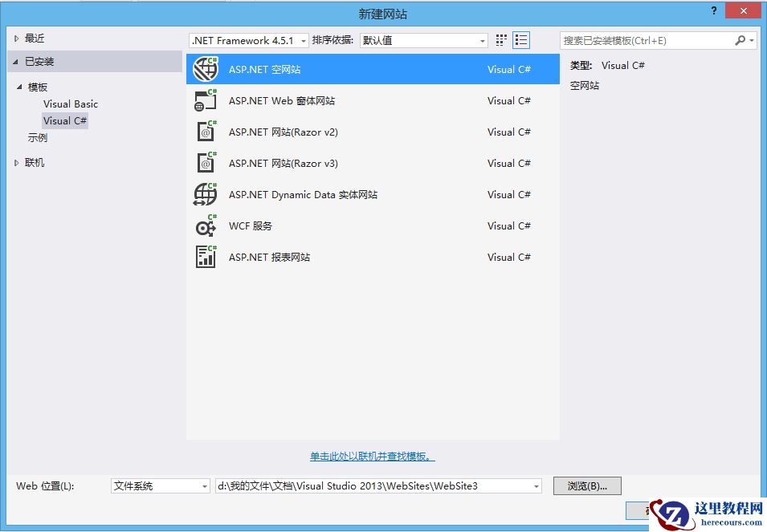Screen dimensions: 767x532
Task: Click the WCF 服务 gear icon
Action: point(206,225)
